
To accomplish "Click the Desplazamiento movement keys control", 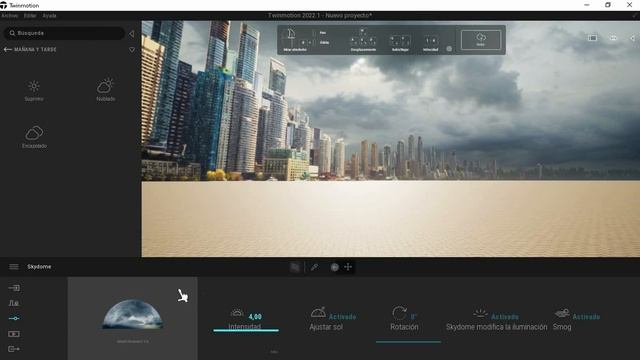I will (x=363, y=40).
